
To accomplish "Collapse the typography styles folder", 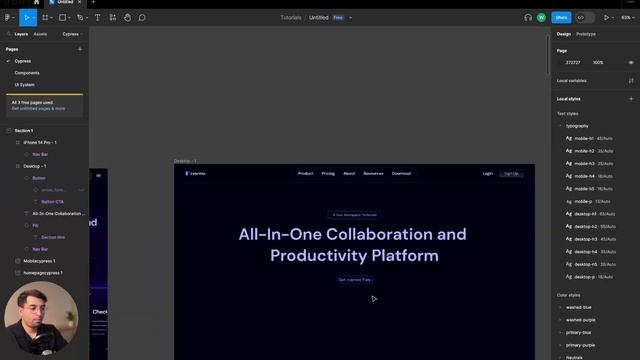I will (x=560, y=126).
